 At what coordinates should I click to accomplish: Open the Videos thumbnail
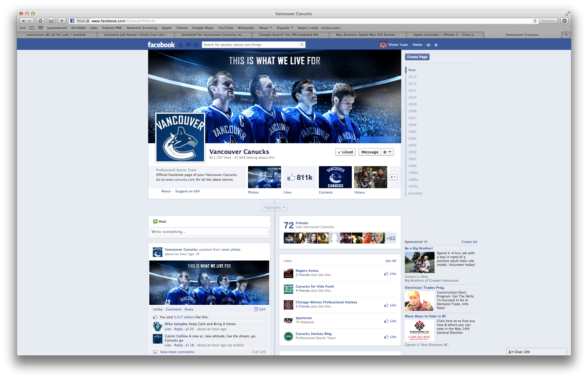point(371,177)
